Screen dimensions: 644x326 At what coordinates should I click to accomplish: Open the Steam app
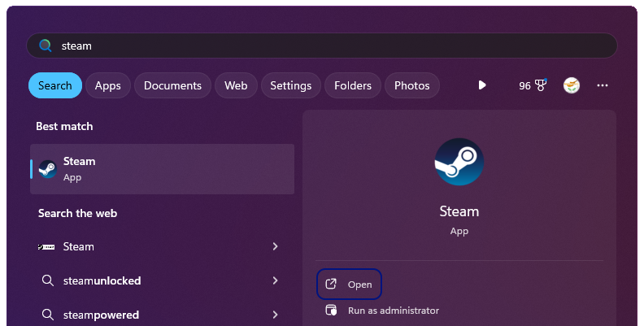coord(349,284)
